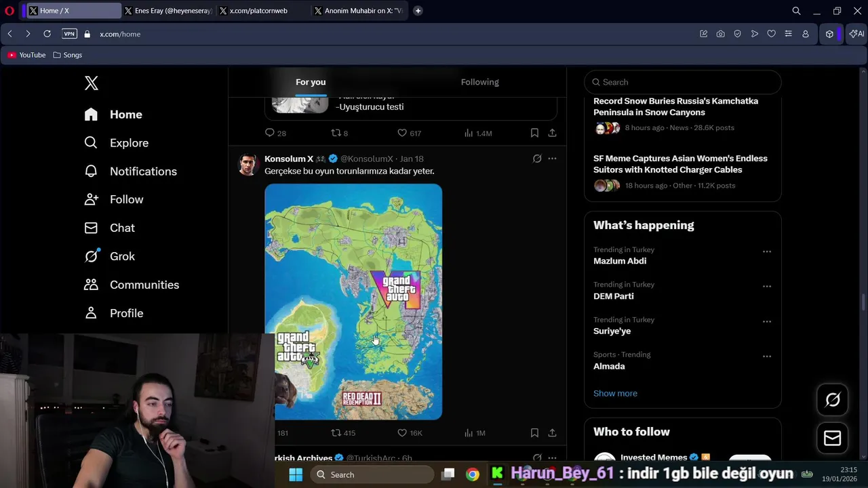Click the X Search input field
The width and height of the screenshot is (868, 488).
coord(683,82)
